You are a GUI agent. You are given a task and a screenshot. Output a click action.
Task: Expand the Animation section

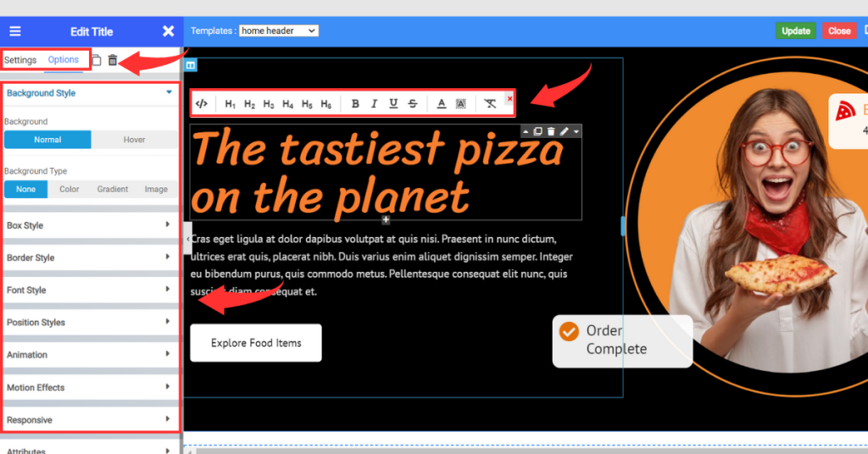(x=90, y=354)
